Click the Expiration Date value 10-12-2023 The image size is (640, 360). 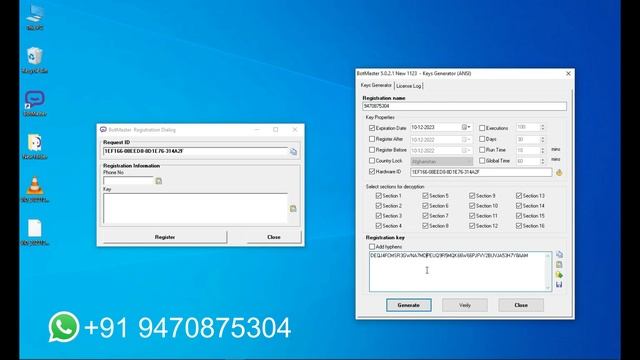click(x=423, y=127)
